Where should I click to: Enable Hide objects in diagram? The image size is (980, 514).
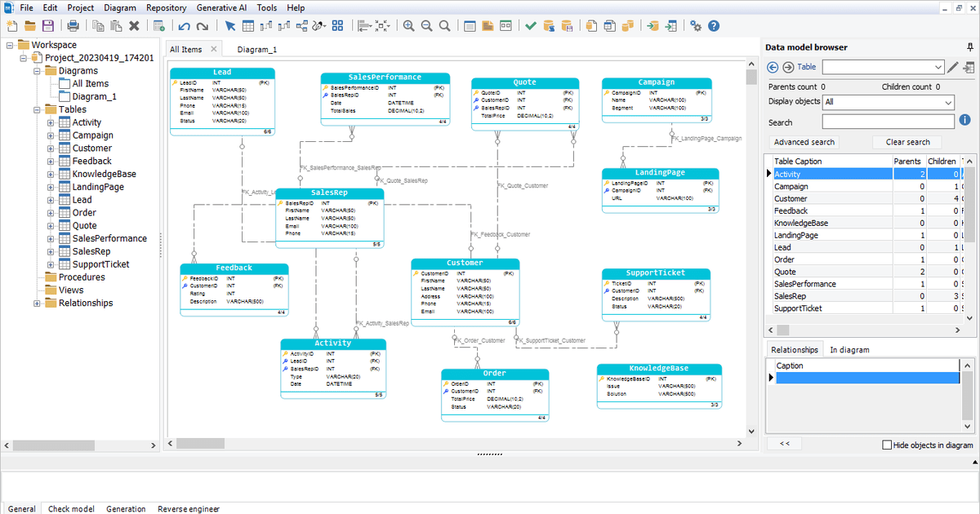tap(887, 445)
